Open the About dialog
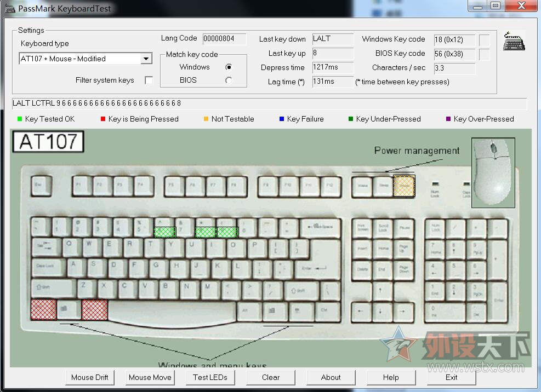541x392 pixels. [331, 378]
